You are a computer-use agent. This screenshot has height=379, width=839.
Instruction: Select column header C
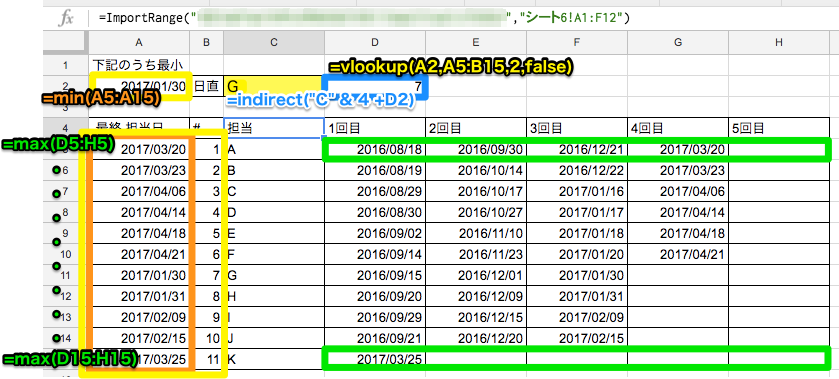[273, 42]
